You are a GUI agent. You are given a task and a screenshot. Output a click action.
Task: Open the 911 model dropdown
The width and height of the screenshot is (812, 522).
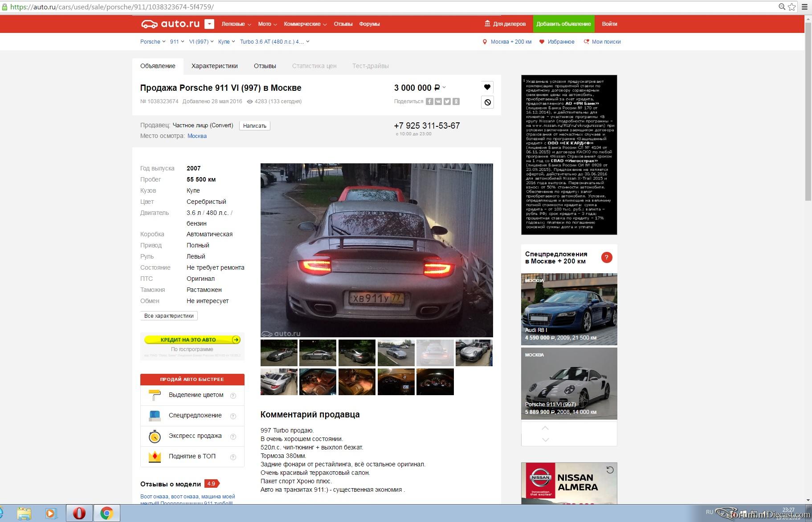pos(177,42)
